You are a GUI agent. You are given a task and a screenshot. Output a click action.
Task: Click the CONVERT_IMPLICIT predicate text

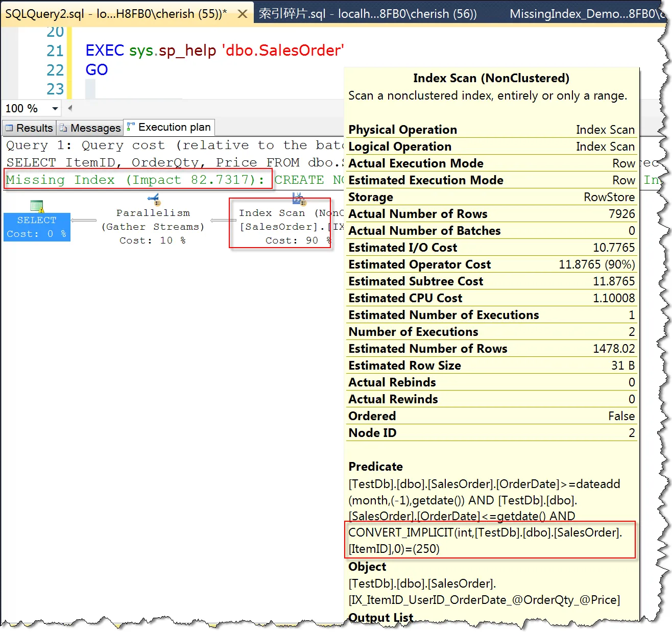[485, 541]
